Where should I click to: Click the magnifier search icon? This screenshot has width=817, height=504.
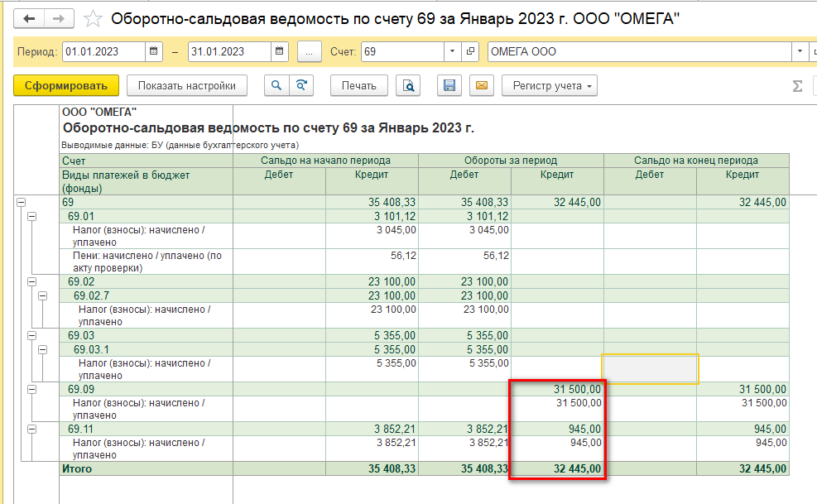coord(276,85)
